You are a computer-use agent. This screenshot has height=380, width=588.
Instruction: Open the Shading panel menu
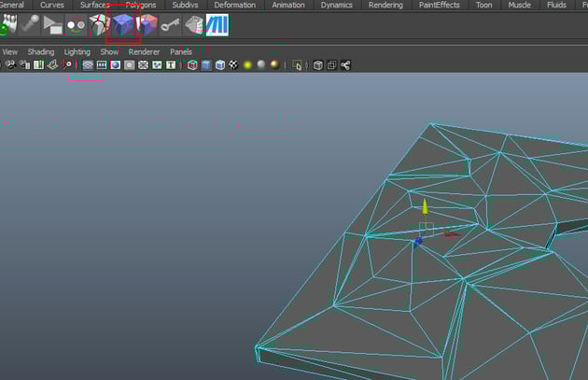click(x=41, y=52)
